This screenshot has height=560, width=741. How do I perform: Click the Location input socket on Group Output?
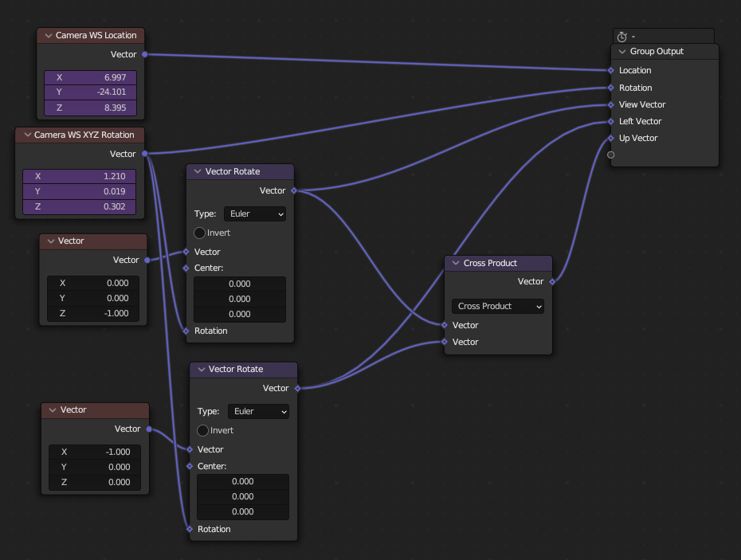click(611, 70)
